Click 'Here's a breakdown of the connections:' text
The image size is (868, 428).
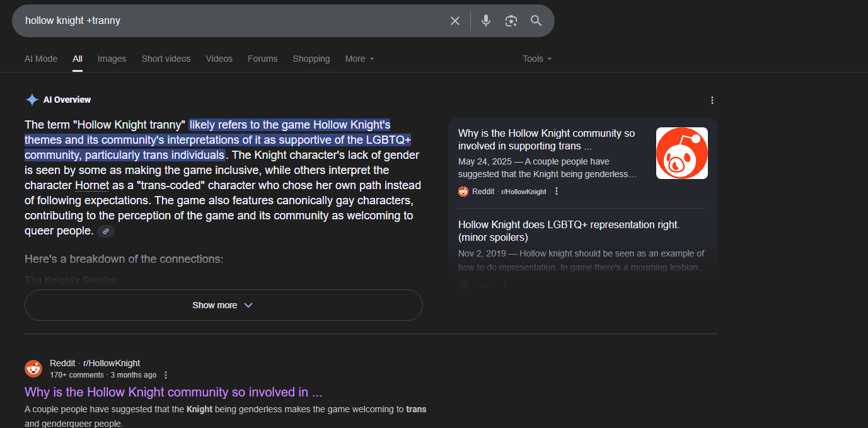pyautogui.click(x=124, y=259)
